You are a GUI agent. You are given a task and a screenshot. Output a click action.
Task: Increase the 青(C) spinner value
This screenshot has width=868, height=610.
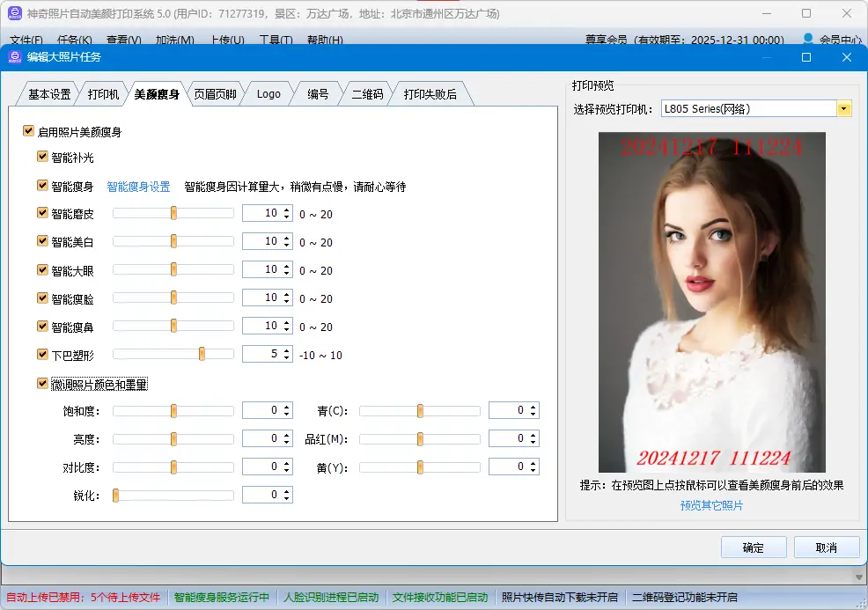click(x=533, y=407)
